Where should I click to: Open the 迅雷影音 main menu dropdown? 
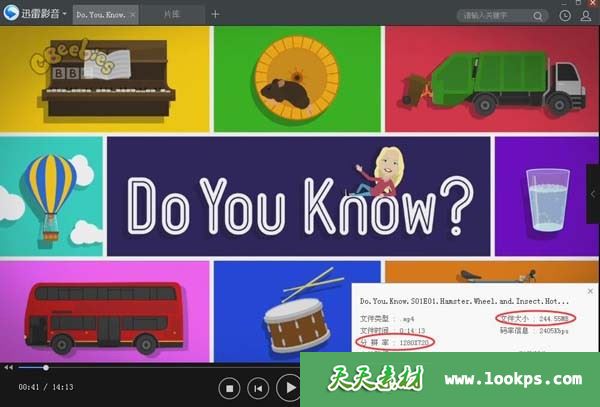coord(65,15)
